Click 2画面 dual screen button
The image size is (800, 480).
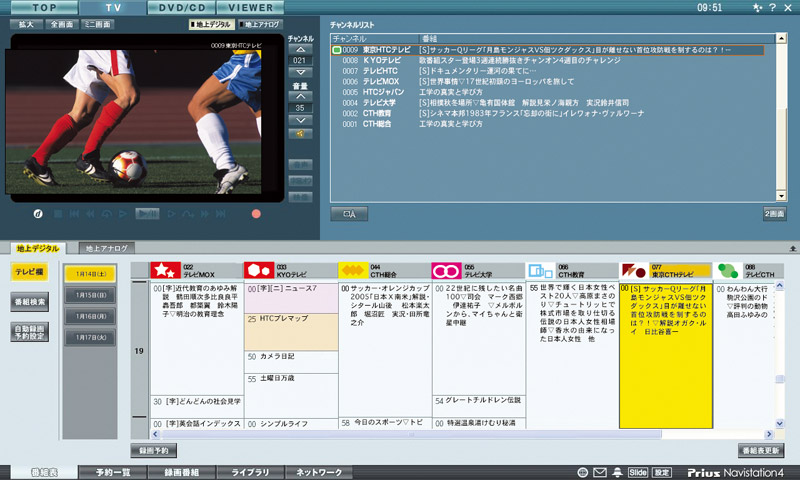coord(774,214)
